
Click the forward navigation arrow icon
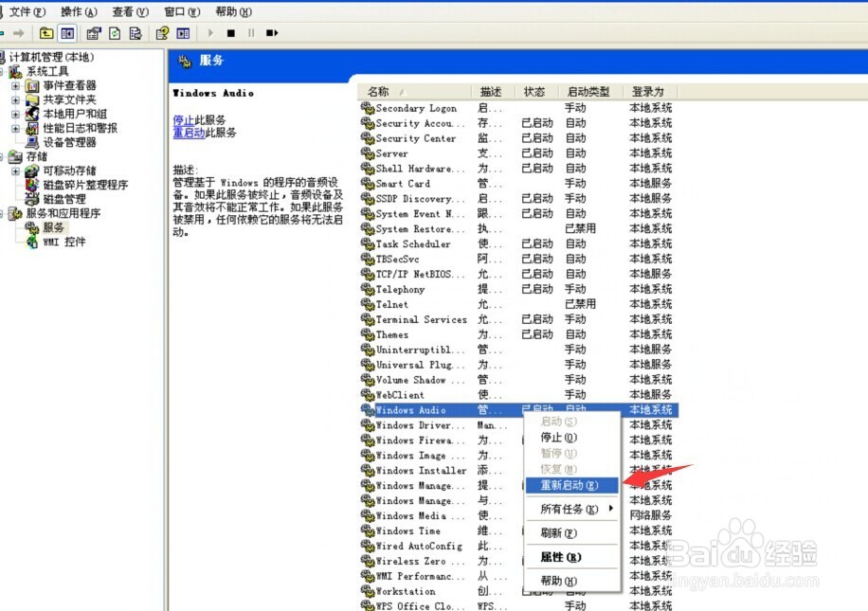point(21,34)
